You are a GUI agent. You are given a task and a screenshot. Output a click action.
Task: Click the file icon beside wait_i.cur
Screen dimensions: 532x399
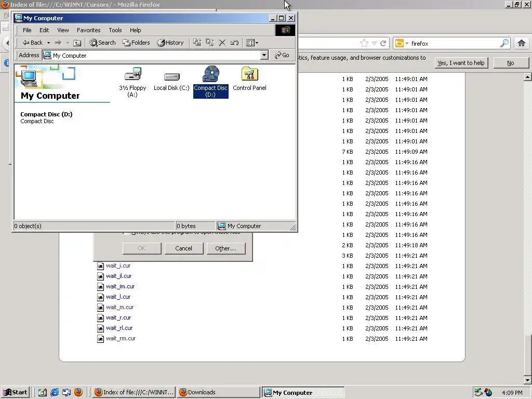pyautogui.click(x=100, y=266)
